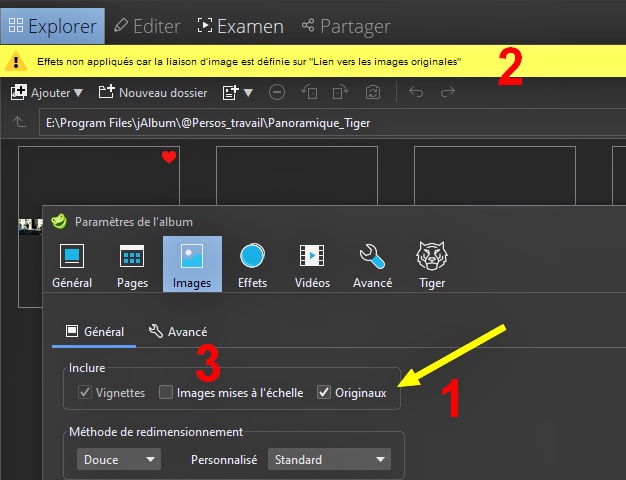Open Général settings section icon
This screenshot has width=626, height=480.
72,264
